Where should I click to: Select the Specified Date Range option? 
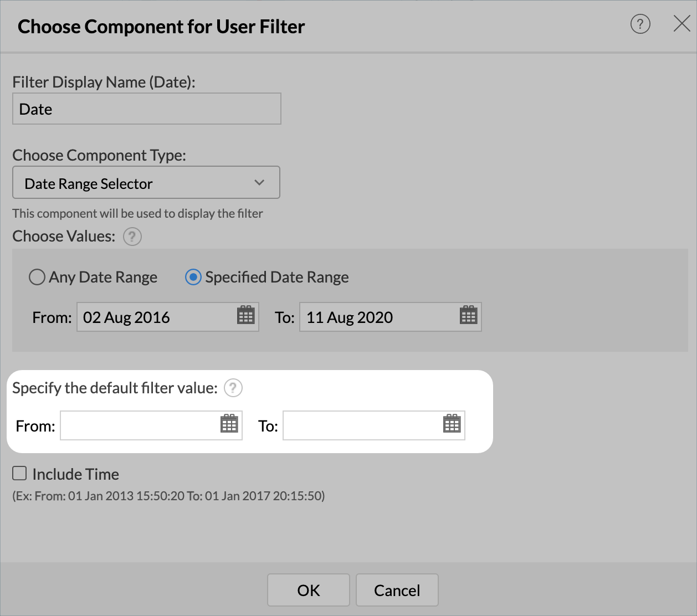point(193,277)
